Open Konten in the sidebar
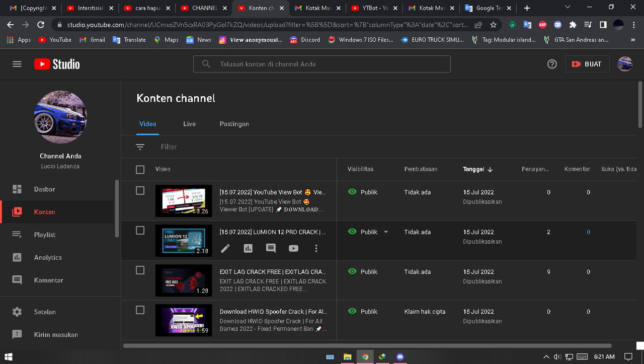 click(57, 212)
